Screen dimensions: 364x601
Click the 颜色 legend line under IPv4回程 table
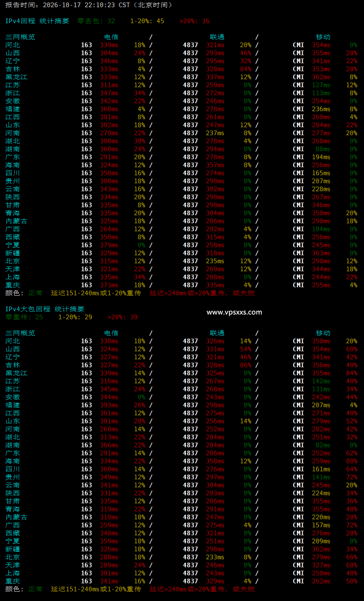click(130, 293)
